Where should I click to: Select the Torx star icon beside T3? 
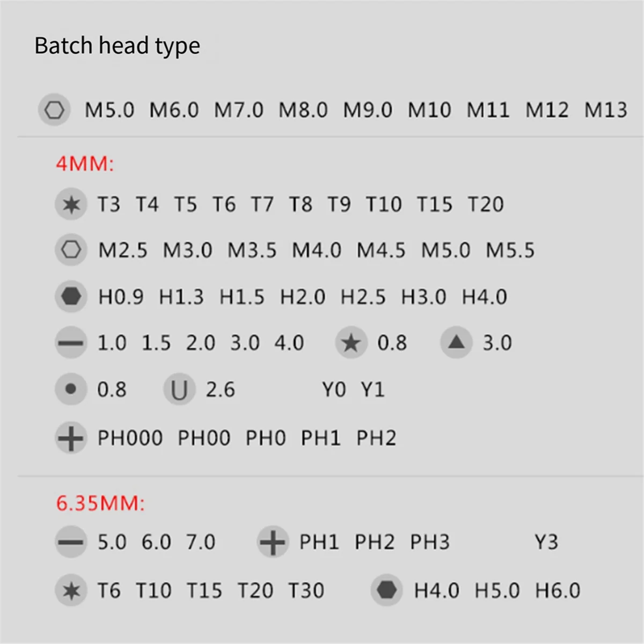click(x=71, y=204)
